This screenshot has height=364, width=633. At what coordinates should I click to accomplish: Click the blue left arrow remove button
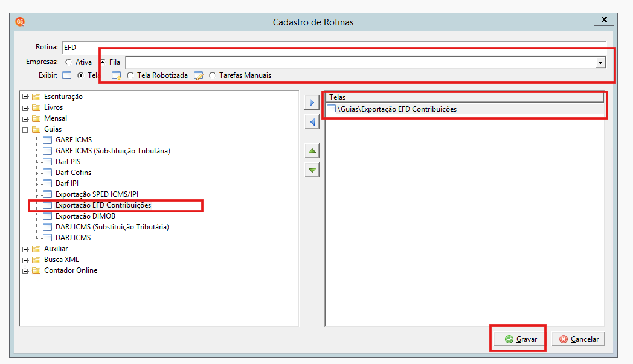312,122
